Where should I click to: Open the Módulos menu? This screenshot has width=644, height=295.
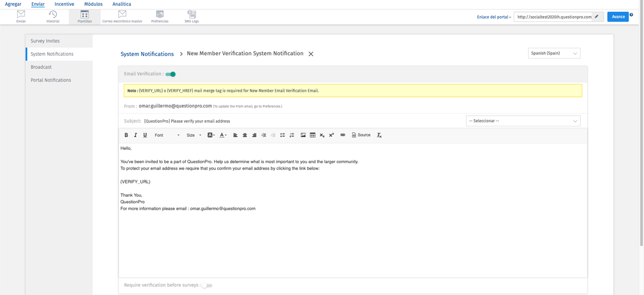pyautogui.click(x=93, y=4)
